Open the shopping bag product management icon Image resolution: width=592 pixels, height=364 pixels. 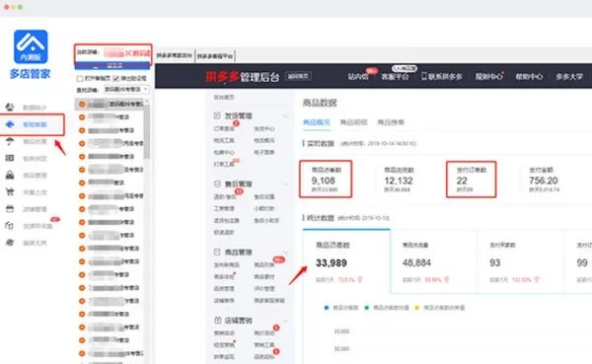(10, 175)
